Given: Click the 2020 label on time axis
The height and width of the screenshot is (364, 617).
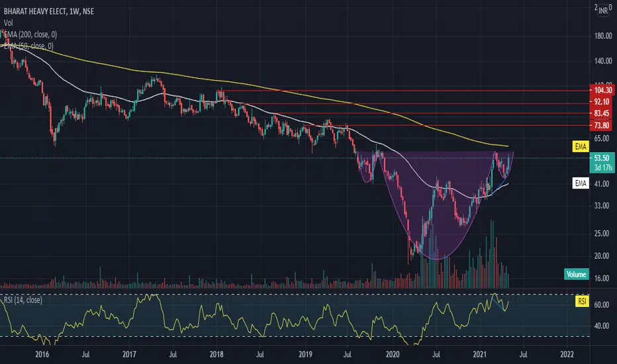Looking at the screenshot, I should point(393,355).
